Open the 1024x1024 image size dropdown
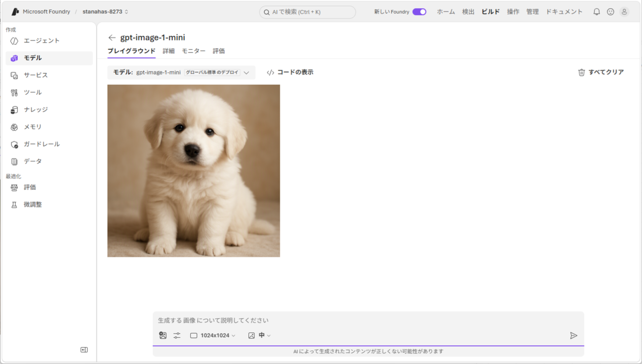 pyautogui.click(x=213, y=335)
